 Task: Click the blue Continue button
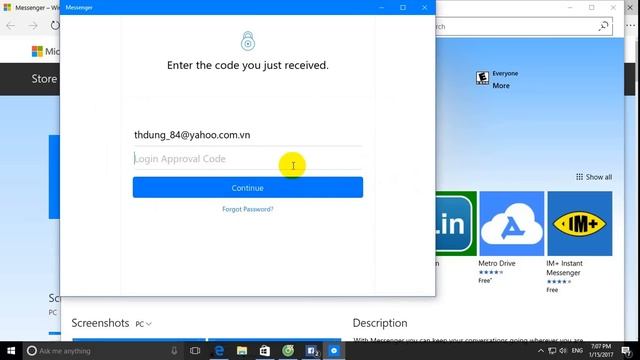coord(247,187)
